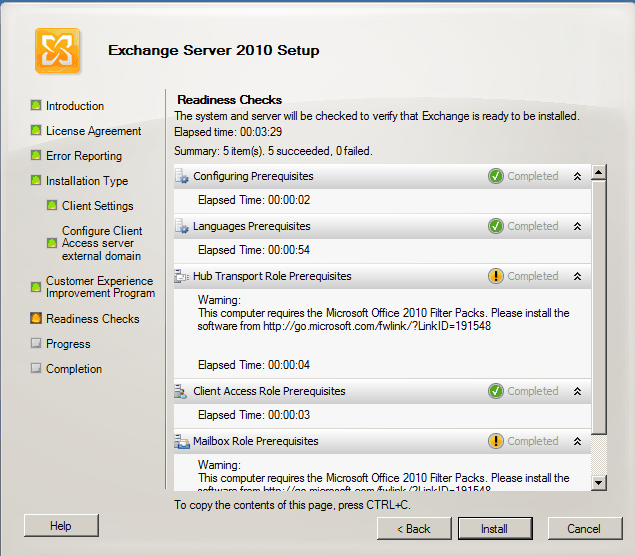Select the Installation Type step

click(87, 181)
